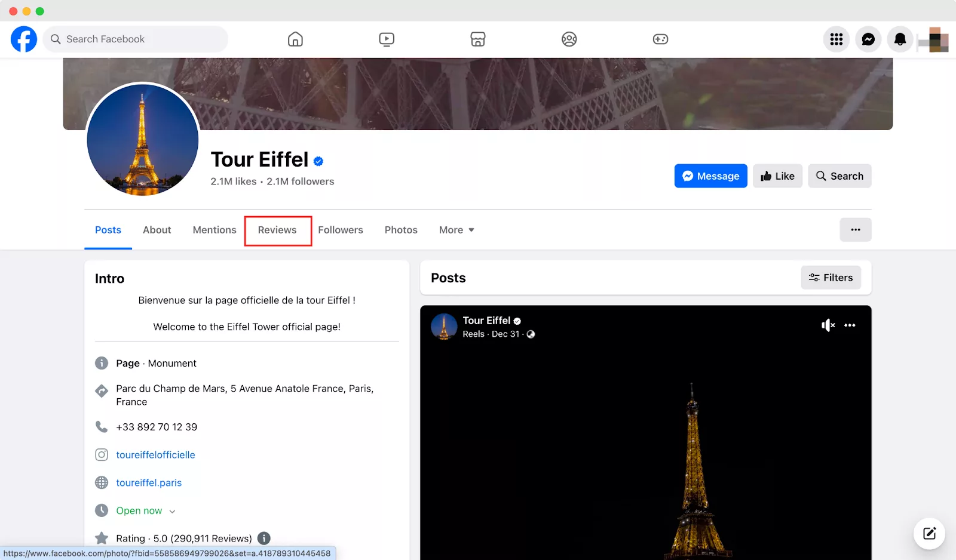956x560 pixels.
Task: Open the Facebook home feed icon
Action: click(295, 39)
